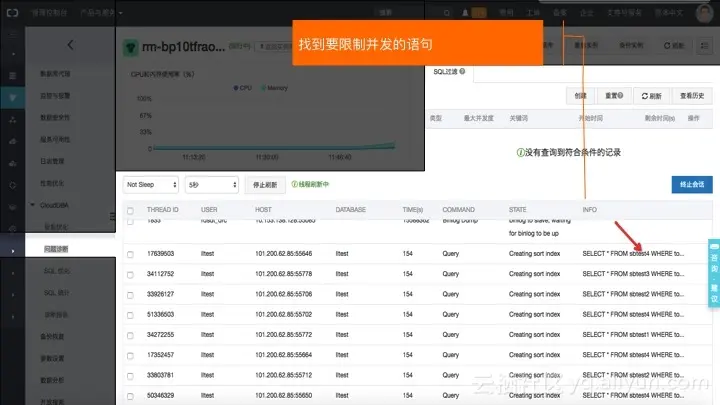
Task: Open 日志管理 in the sidebar
Action: point(52,161)
